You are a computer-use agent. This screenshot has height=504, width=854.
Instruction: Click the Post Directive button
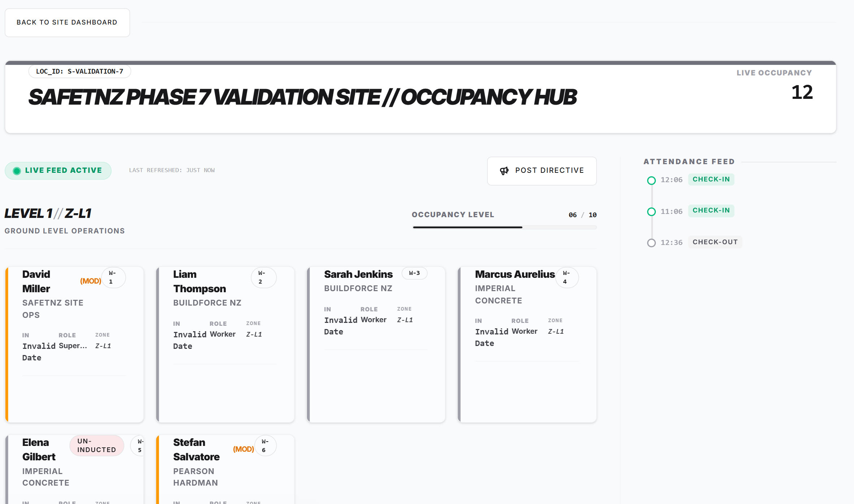click(x=542, y=171)
